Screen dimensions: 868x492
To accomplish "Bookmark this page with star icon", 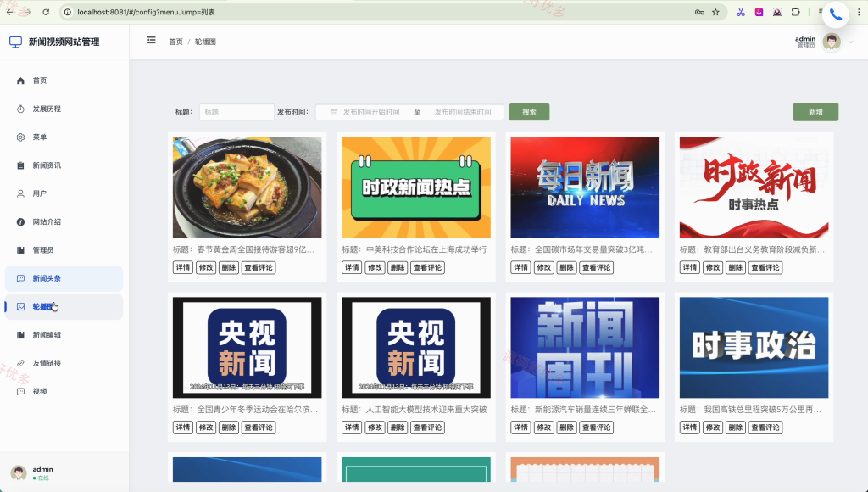I will click(715, 12).
